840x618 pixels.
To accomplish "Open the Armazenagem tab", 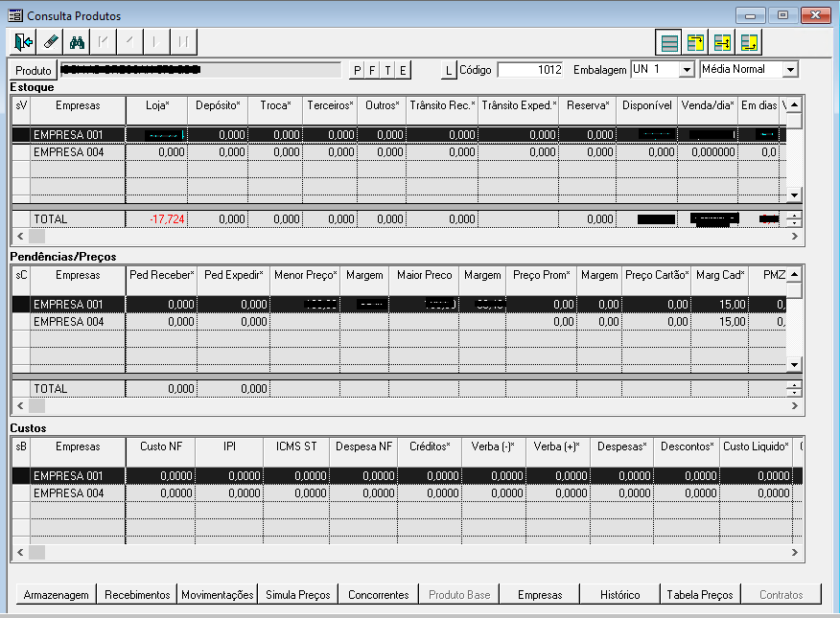I will [x=57, y=594].
